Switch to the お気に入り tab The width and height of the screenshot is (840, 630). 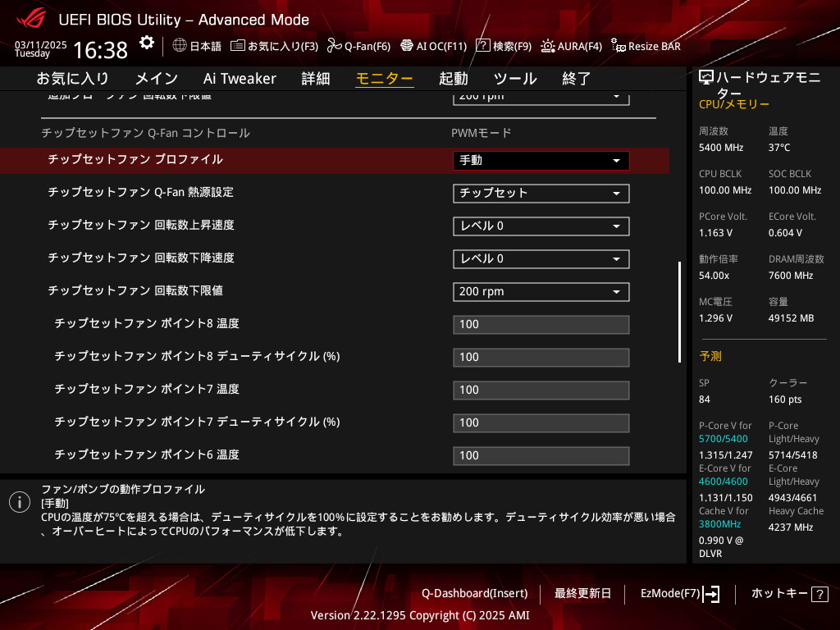(72, 79)
